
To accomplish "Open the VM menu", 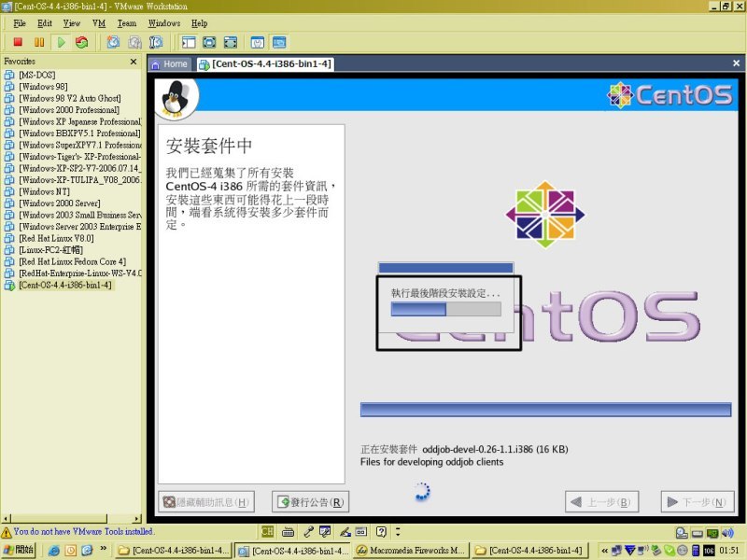I will click(x=99, y=23).
